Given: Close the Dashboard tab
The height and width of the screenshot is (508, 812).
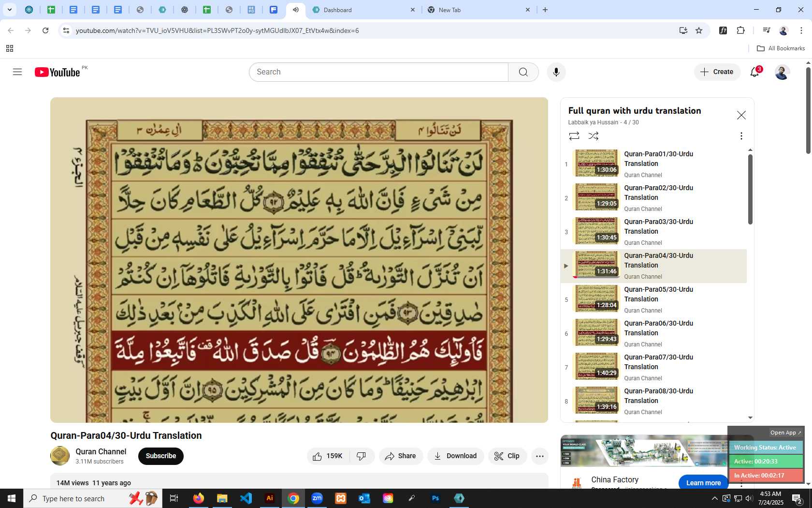Looking at the screenshot, I should pos(413,10).
